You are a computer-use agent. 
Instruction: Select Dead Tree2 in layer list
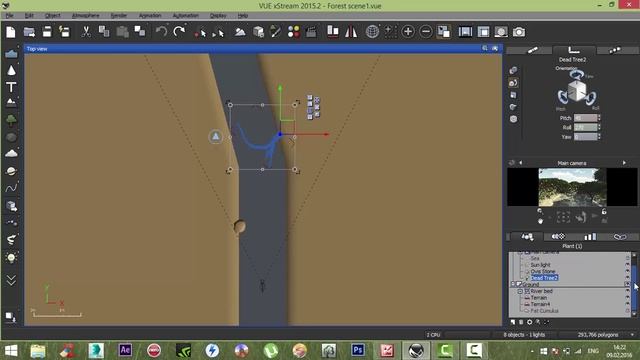pos(544,278)
